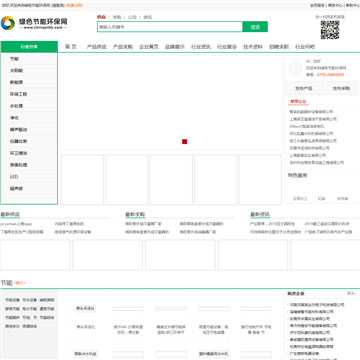Click the 发布采购 button
Image resolution: width=360 pixels, height=360 pixels.
(341, 89)
